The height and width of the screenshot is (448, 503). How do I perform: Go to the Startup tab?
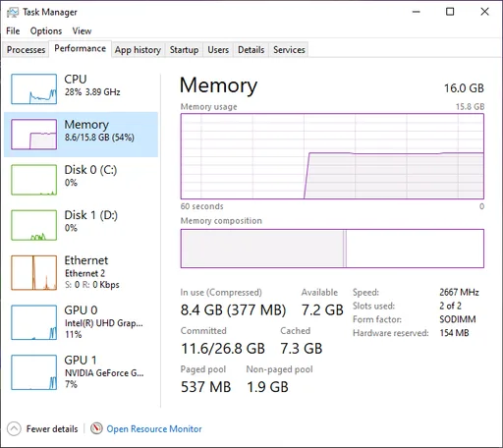(x=184, y=50)
